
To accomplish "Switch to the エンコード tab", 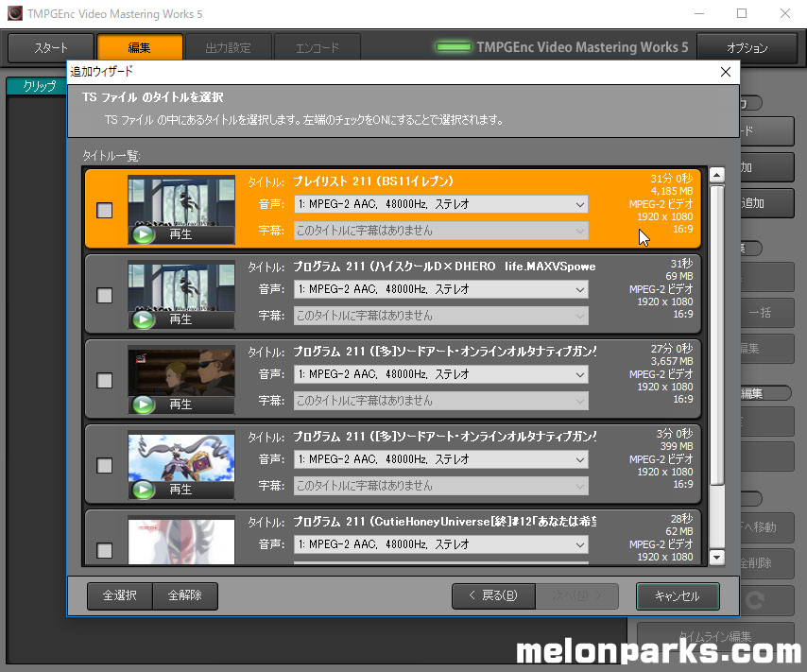I will click(x=318, y=47).
